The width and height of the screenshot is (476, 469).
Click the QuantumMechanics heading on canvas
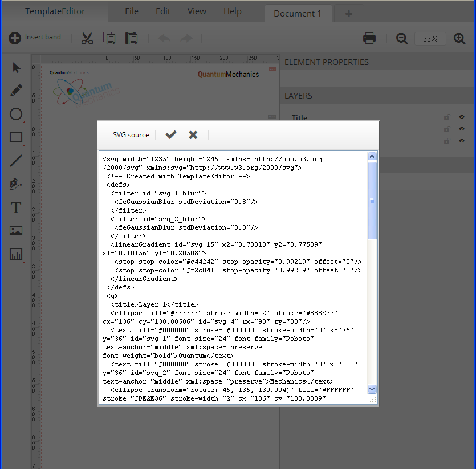point(228,75)
